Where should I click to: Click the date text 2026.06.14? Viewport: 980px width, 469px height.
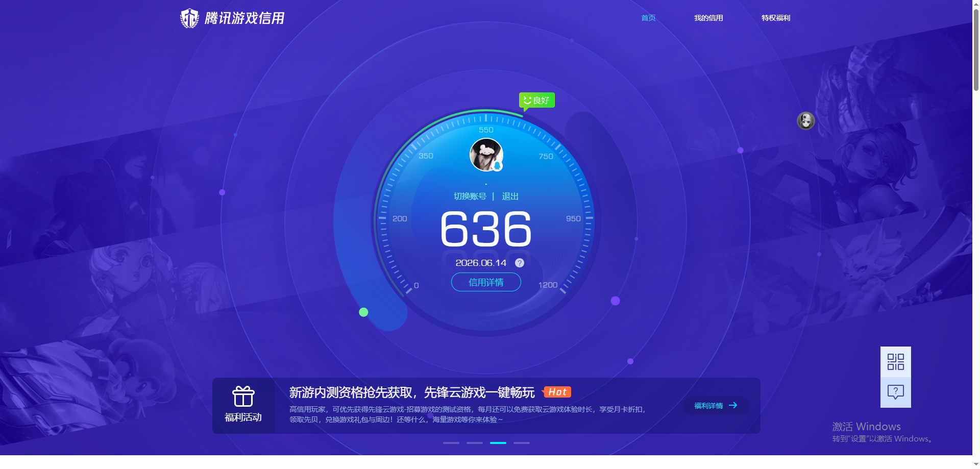481,263
